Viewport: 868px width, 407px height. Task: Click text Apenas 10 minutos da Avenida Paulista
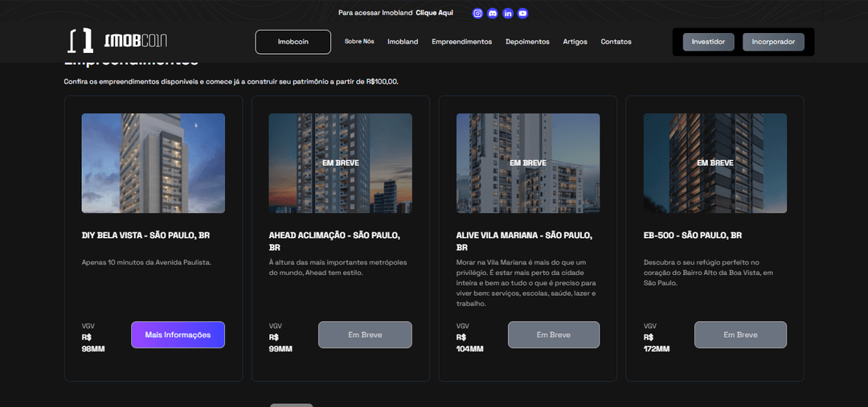click(x=147, y=262)
